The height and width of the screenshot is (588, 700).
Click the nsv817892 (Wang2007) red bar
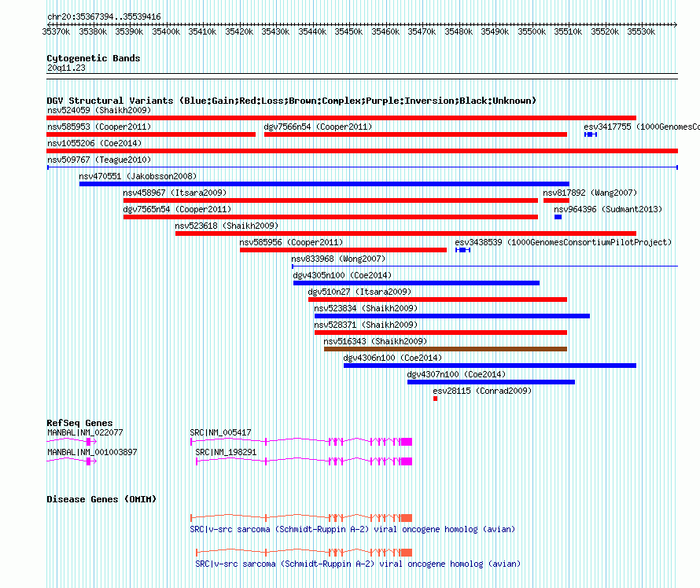pyautogui.click(x=556, y=200)
